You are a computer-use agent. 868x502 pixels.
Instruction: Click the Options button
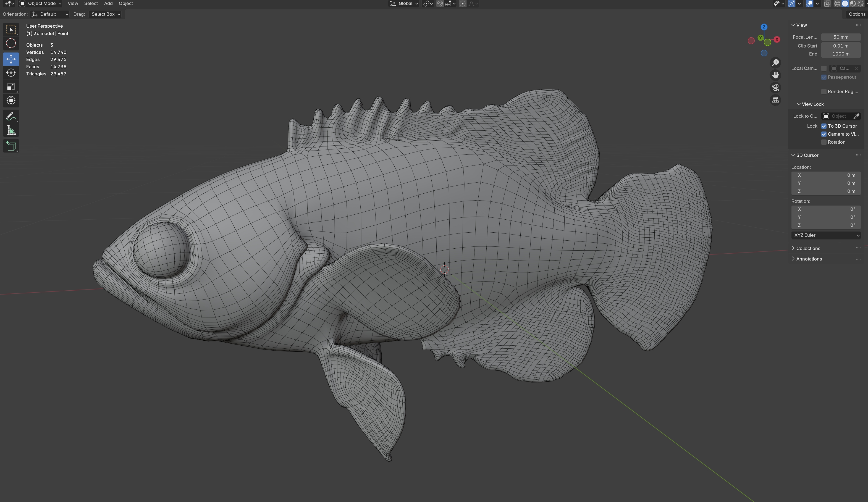pos(857,14)
